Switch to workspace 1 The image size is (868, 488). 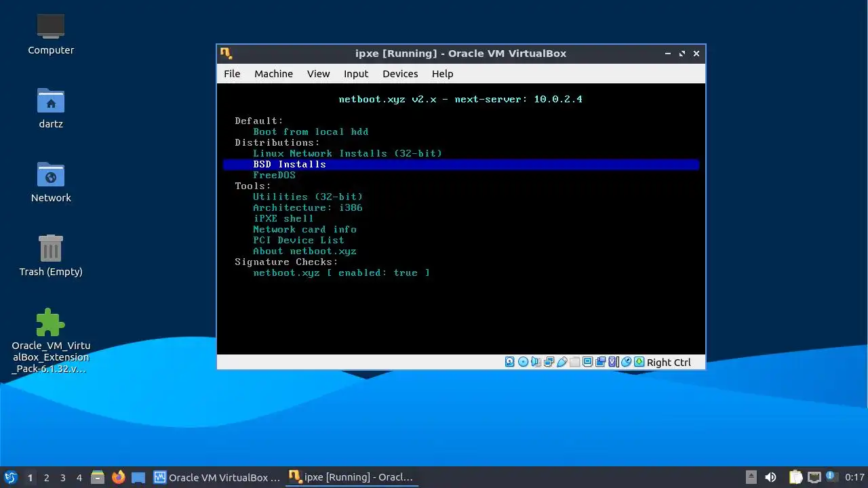click(30, 477)
